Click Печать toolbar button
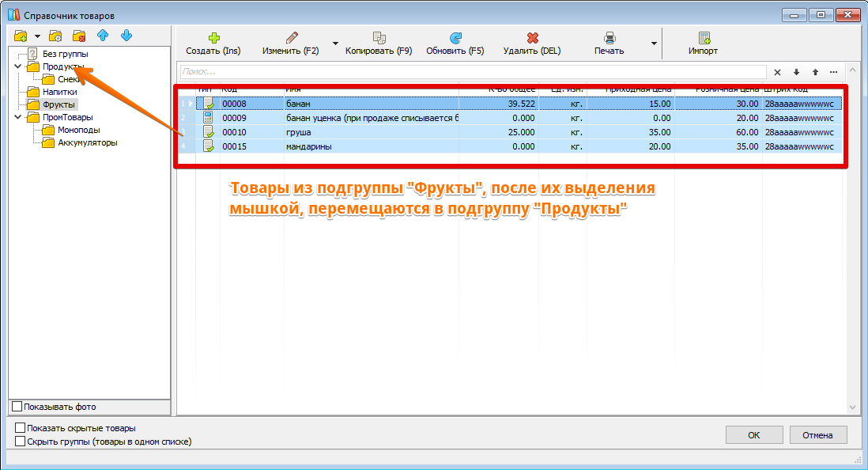Viewport: 868px width, 470px height. tap(609, 44)
